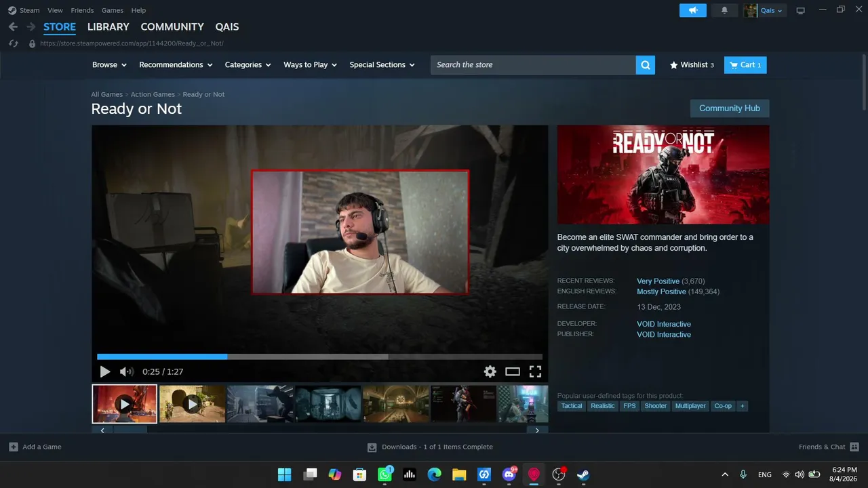This screenshot has height=488, width=868.
Task: Open WhatsApp from the taskbar
Action: point(384,474)
